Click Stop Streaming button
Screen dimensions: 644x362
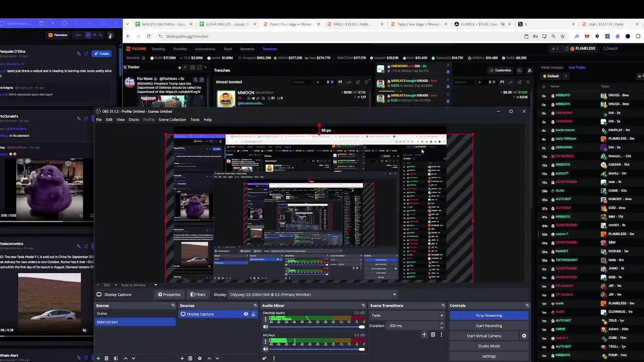click(489, 315)
